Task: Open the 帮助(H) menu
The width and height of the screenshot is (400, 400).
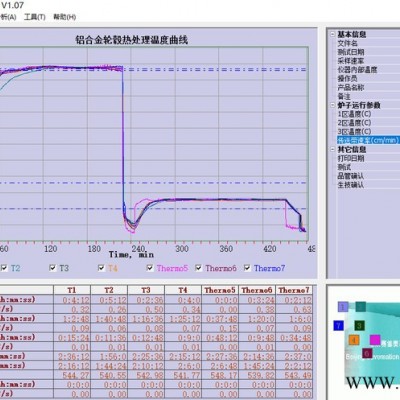Action: pyautogui.click(x=65, y=17)
